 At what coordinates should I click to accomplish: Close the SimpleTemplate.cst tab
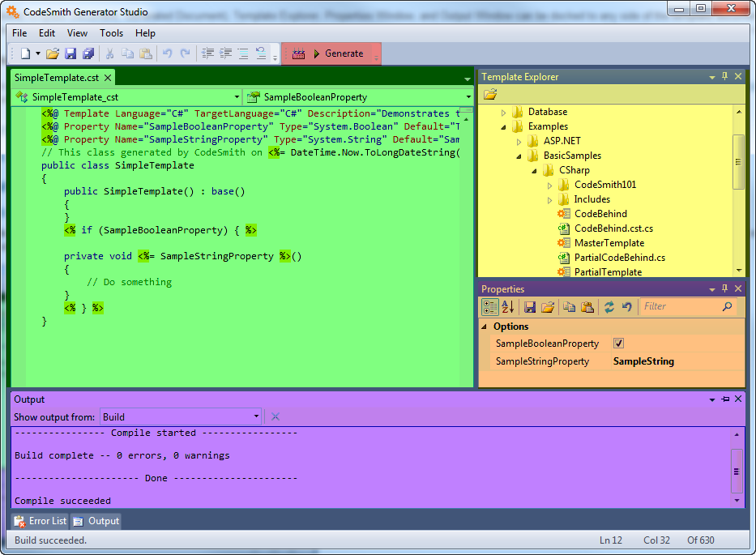point(108,78)
